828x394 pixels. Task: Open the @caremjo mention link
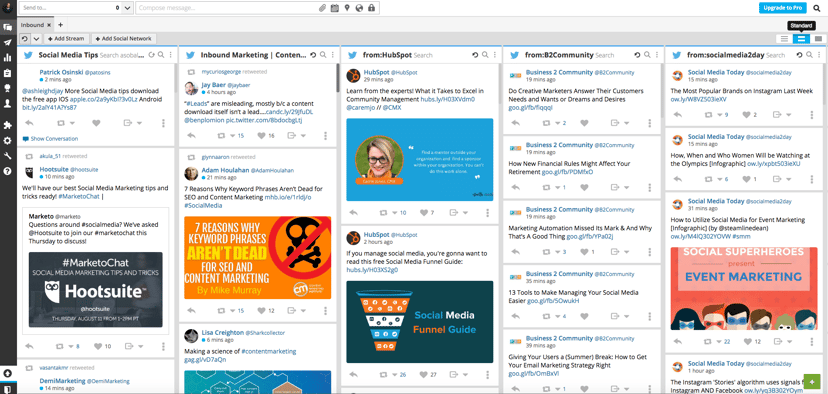click(x=360, y=107)
